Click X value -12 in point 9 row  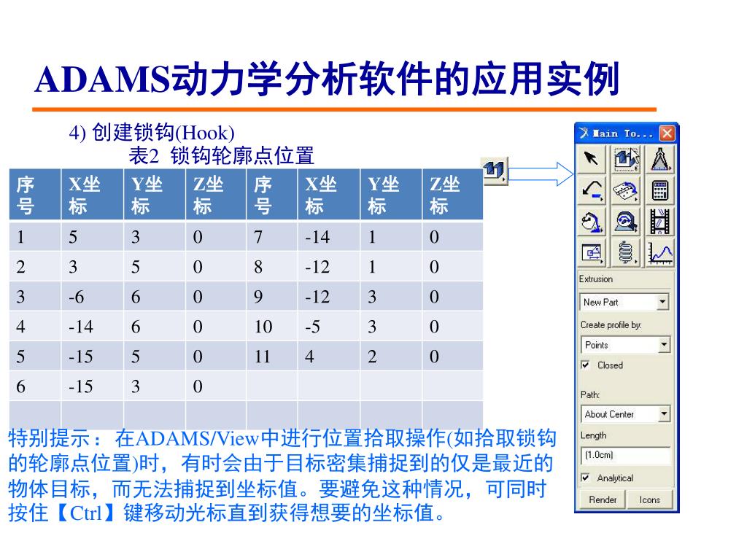(317, 297)
